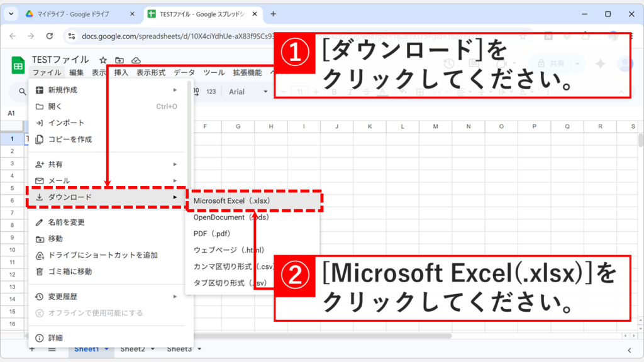Collapse side panel arrow at bottom right
644x362 pixels.
[630, 350]
